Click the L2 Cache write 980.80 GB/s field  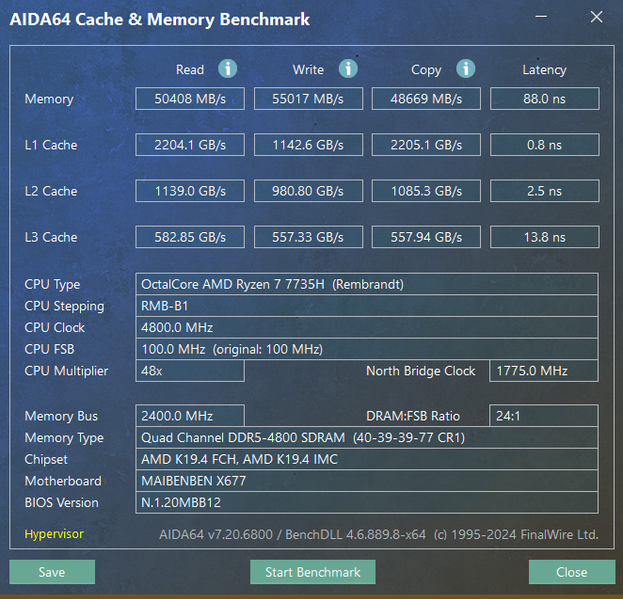308,191
